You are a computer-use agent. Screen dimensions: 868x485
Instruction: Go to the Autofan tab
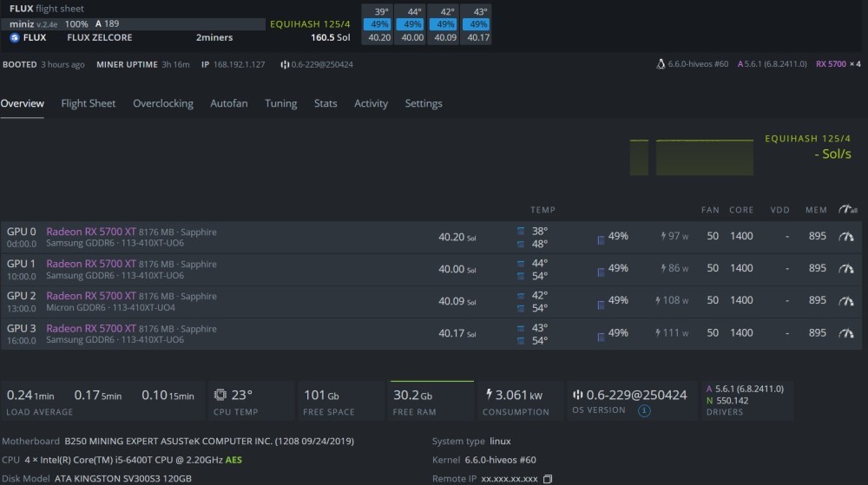tap(228, 103)
